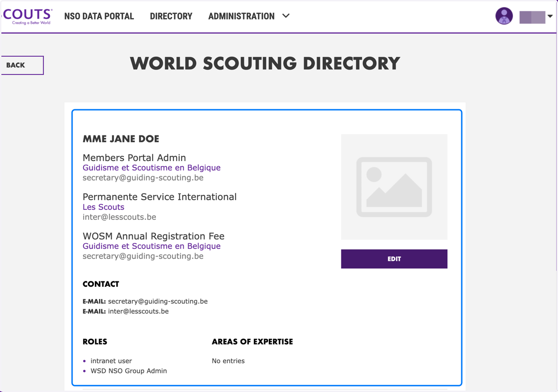Open the Les Scouts organization link
Screen dimensions: 558x392
(103, 207)
